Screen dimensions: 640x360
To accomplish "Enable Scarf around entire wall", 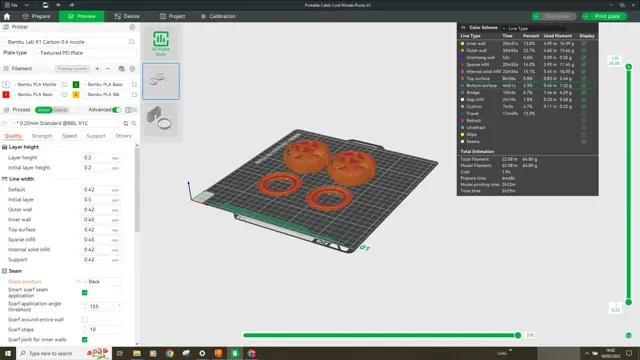I will coord(85,320).
